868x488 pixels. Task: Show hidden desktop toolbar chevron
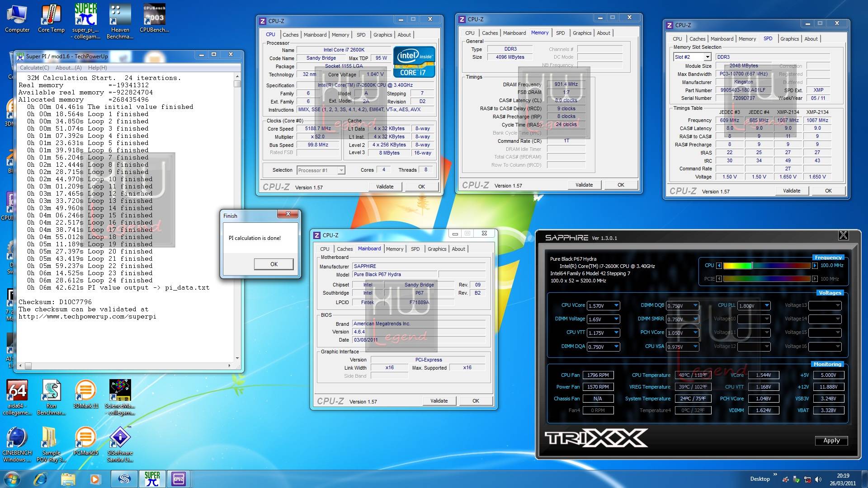tap(775, 474)
